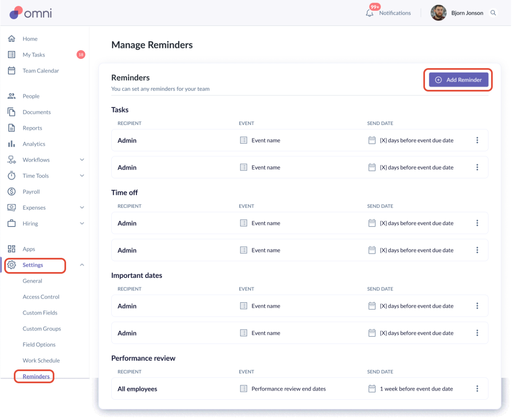
Task: Open options menu for first Important dates reminder
Action: pyautogui.click(x=477, y=306)
